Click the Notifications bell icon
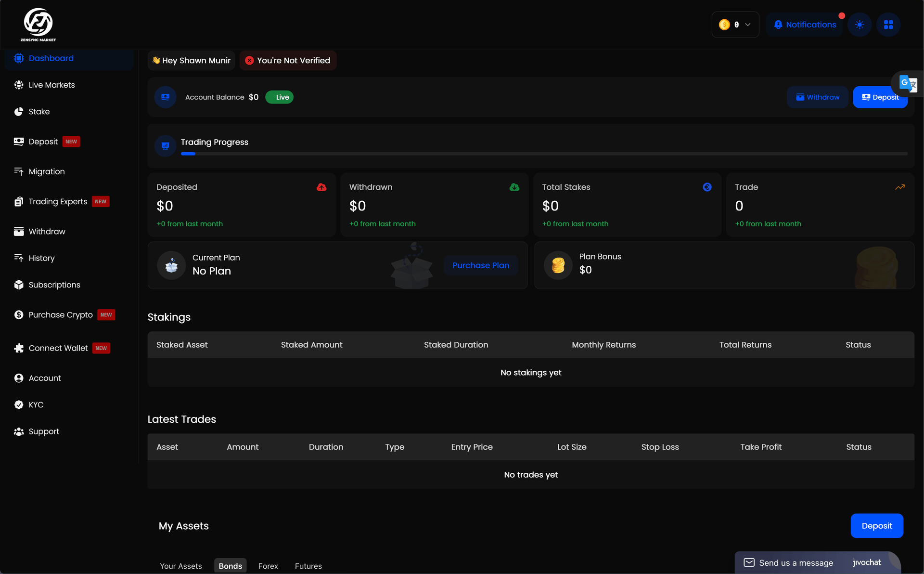Screen dimensions: 924x574 pos(778,24)
